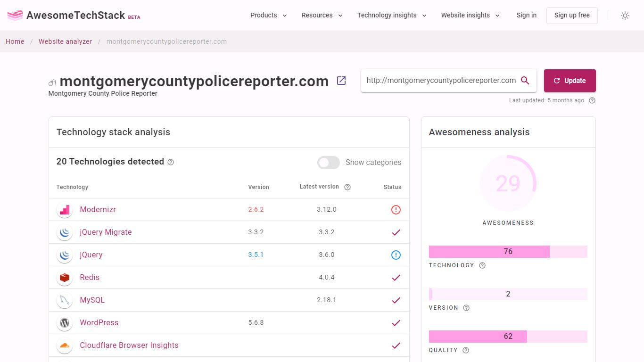
Task: Click the help icon next to Last updated
Action: click(592, 100)
